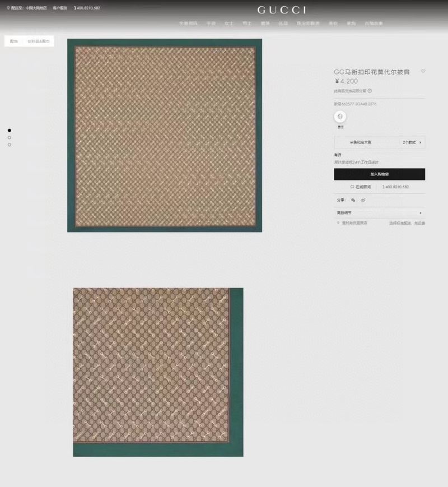The height and width of the screenshot is (487, 448).
Task: Select the third image pagination dot
Action: (x=10, y=145)
